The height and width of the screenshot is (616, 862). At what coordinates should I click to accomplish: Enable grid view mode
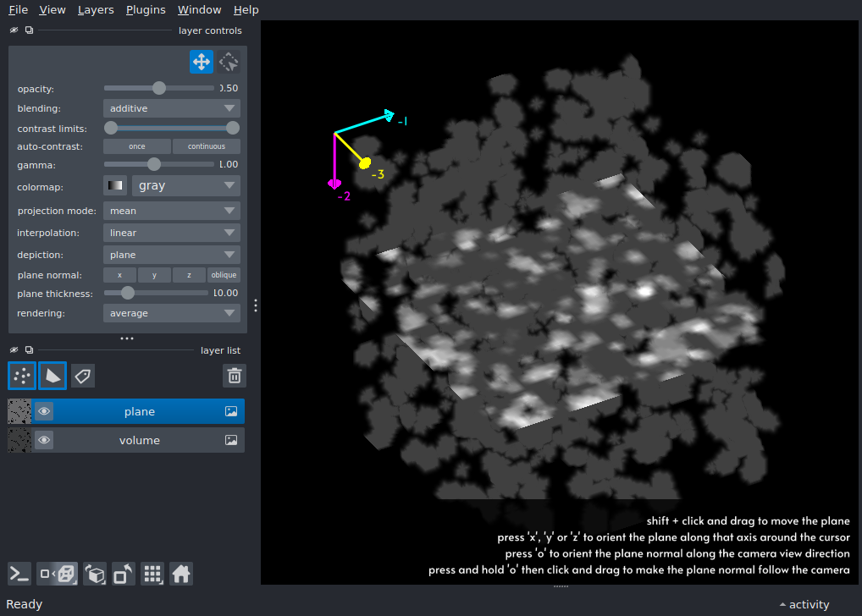click(152, 575)
